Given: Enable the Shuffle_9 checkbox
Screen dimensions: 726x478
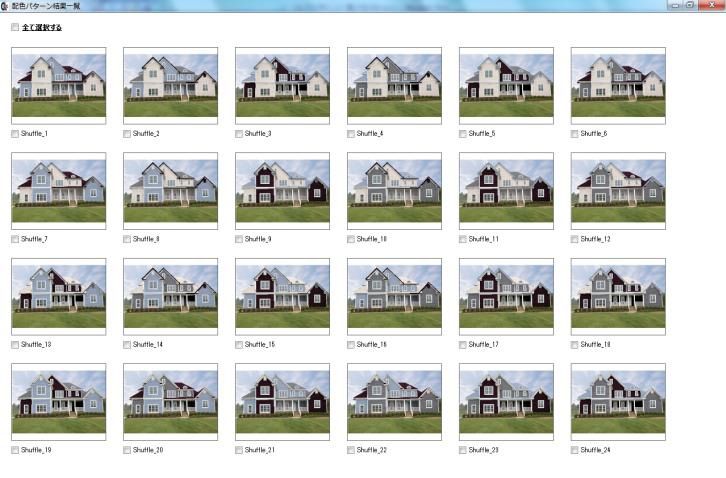Looking at the screenshot, I should tap(239, 239).
